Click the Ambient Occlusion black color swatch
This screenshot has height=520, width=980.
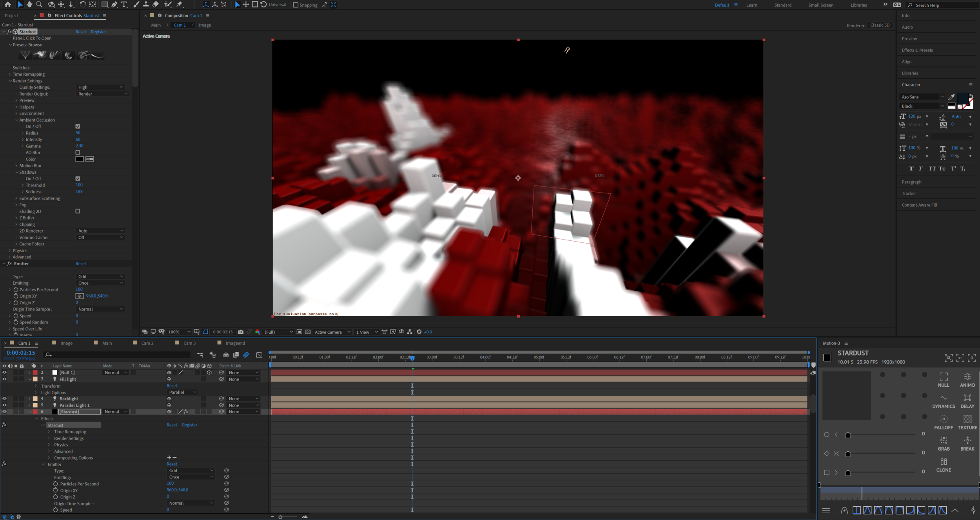pyautogui.click(x=80, y=159)
